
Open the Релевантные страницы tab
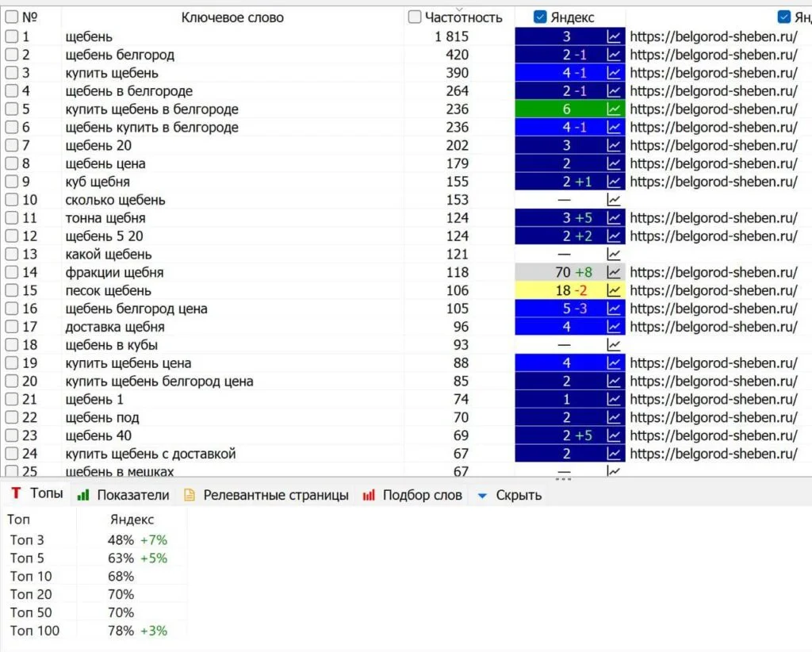click(x=266, y=495)
